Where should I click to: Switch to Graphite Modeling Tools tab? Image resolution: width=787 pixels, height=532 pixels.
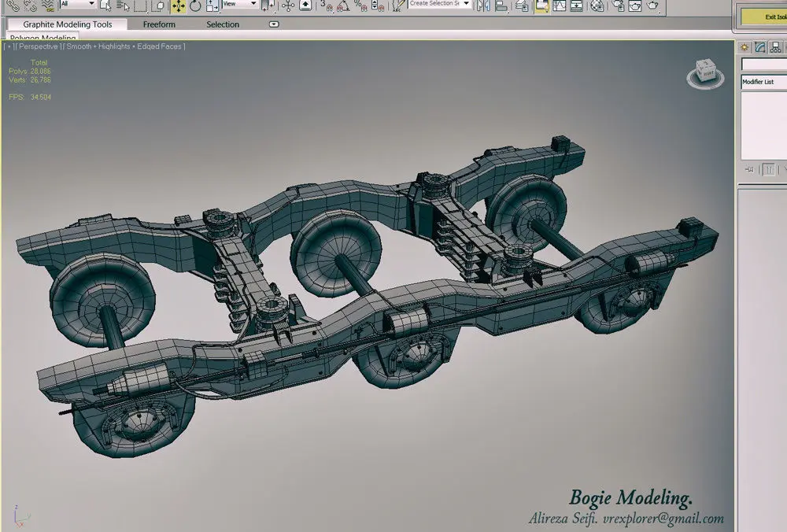point(67,24)
